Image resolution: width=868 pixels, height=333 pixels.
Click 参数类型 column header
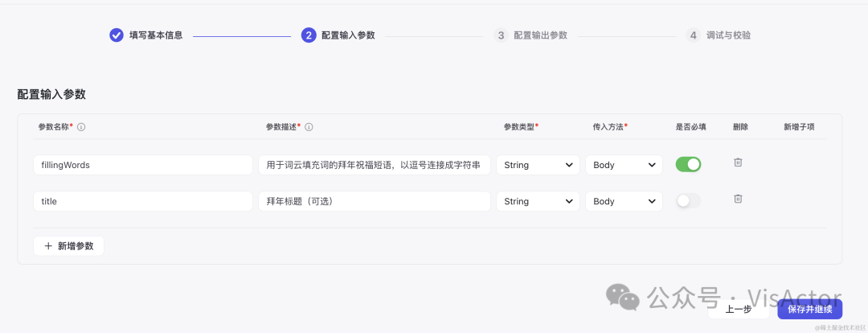pos(521,127)
